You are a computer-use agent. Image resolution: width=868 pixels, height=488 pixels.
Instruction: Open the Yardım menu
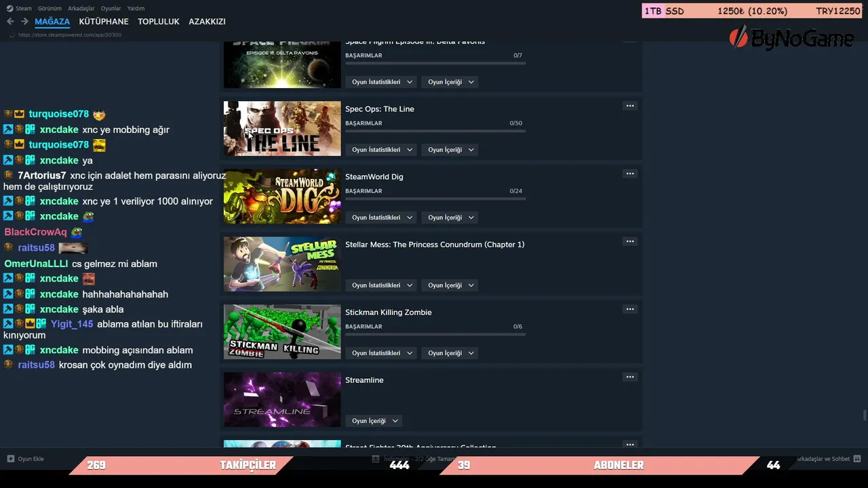coord(136,8)
